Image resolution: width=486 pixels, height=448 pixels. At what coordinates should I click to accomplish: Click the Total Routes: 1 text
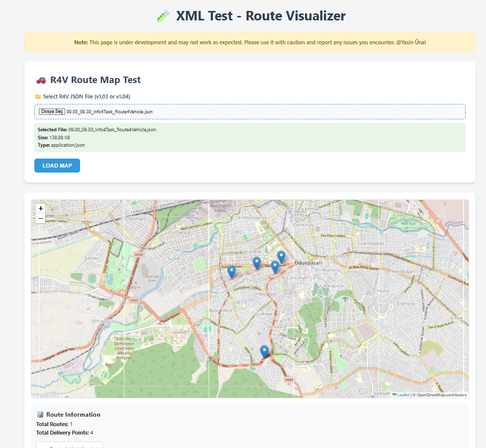(54, 424)
